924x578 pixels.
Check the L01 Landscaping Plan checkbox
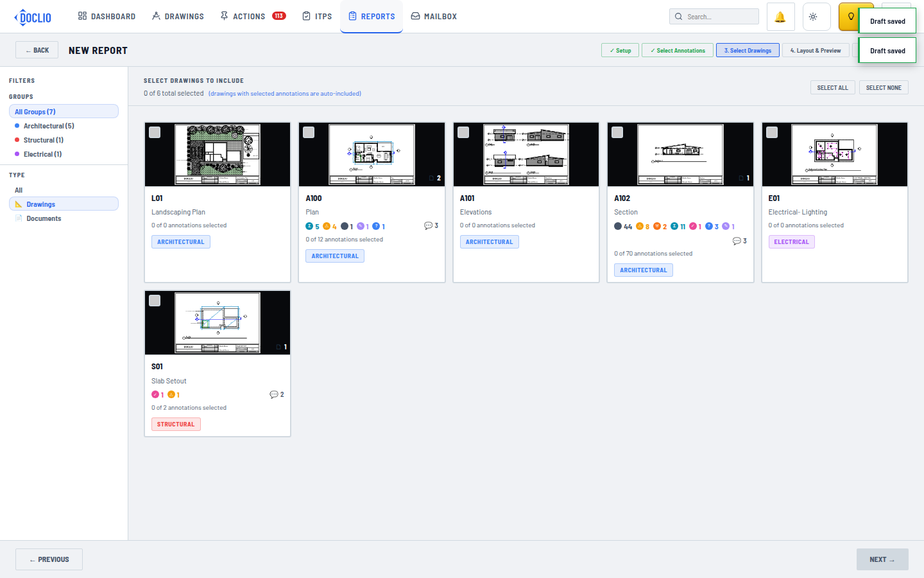click(x=155, y=132)
